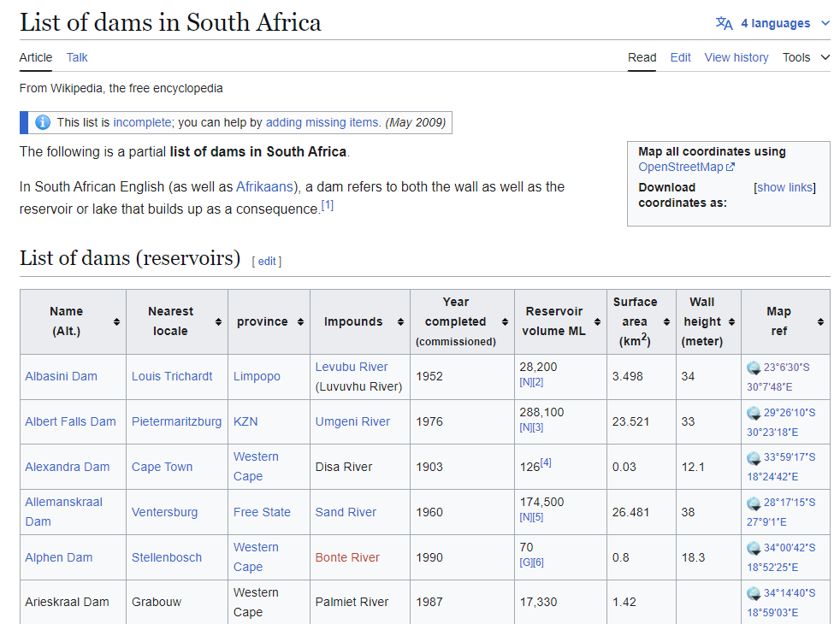Click globe icon beside 28°17′15″S coordinates
Viewport: 840px width, 624px height.
tap(754, 503)
